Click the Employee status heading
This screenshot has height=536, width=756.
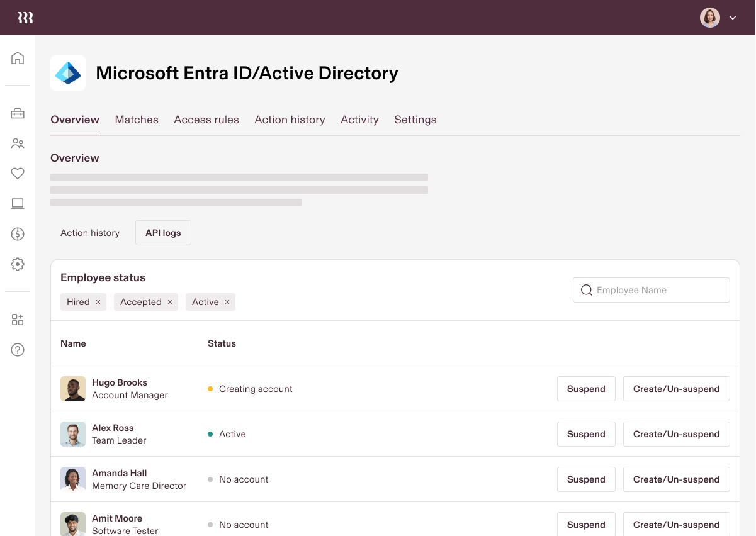103,277
